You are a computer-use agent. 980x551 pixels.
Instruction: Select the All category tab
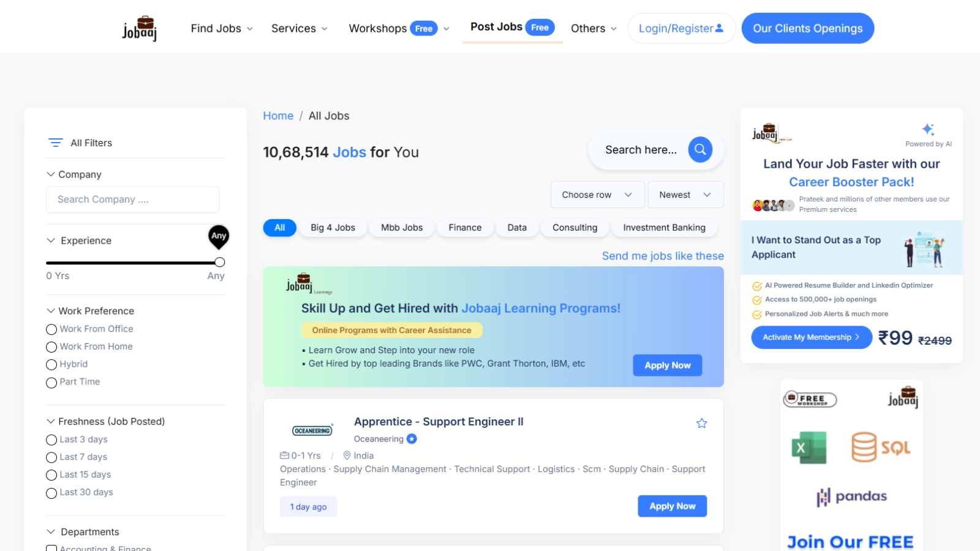280,228
